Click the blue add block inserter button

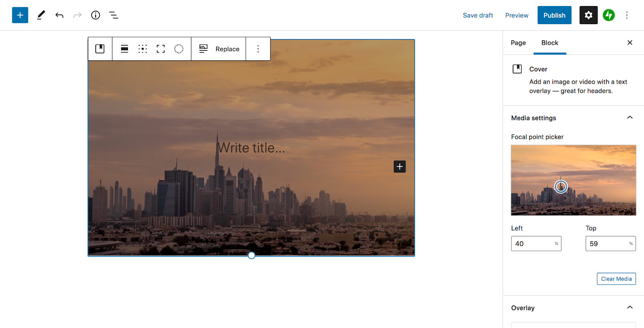pos(20,15)
